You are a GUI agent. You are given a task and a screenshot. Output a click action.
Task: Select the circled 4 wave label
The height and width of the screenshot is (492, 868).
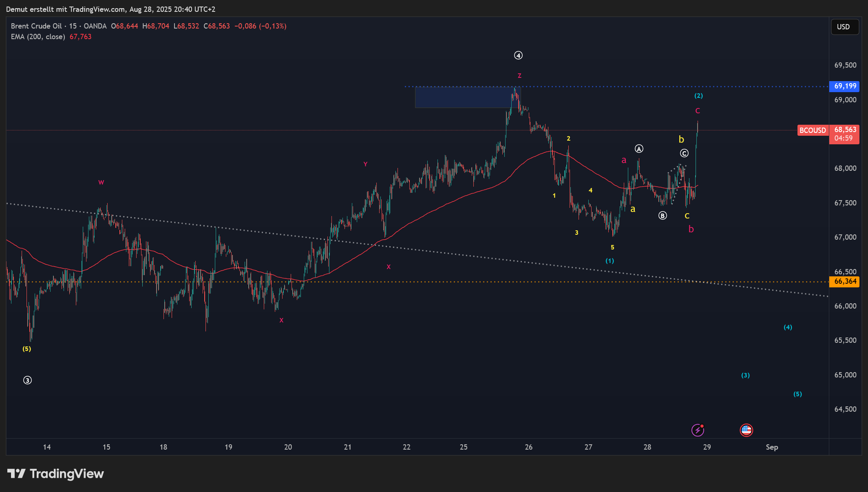click(518, 55)
